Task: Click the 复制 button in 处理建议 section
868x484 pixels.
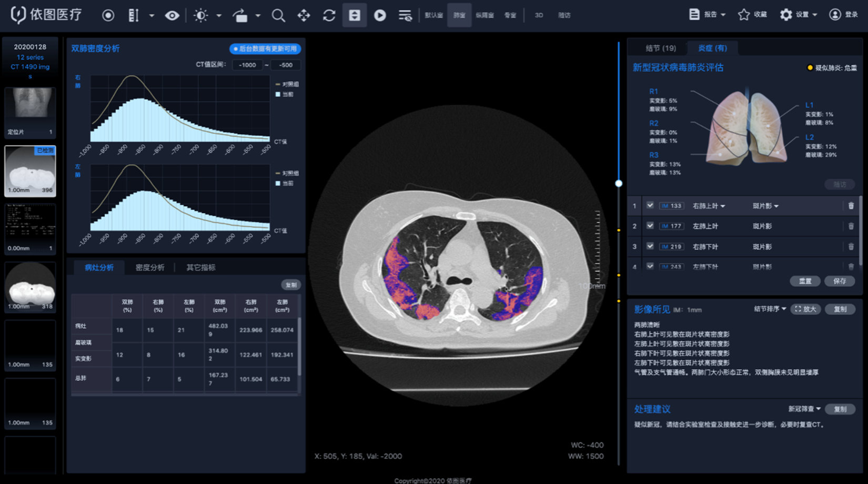Action: coord(840,409)
